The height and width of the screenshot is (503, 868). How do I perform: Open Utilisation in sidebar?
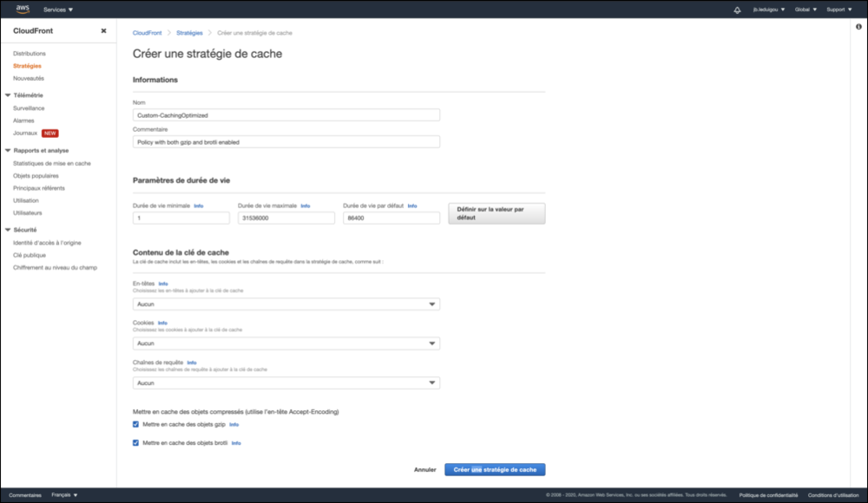tap(25, 201)
